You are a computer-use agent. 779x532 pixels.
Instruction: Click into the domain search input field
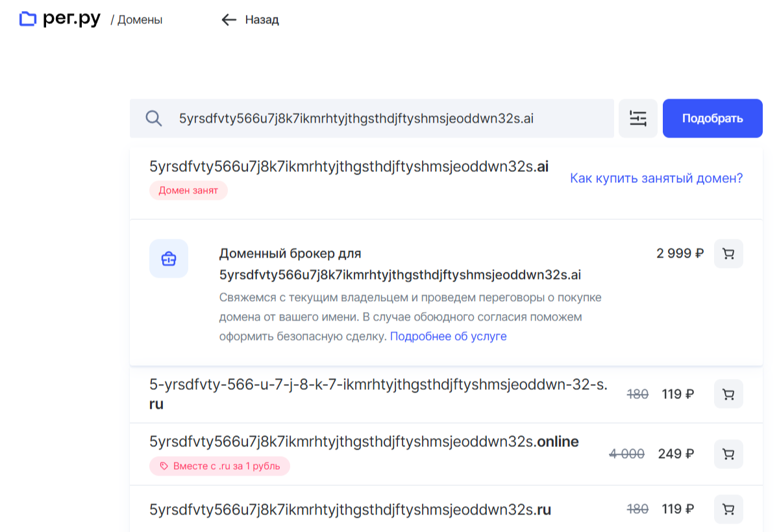coord(389,119)
